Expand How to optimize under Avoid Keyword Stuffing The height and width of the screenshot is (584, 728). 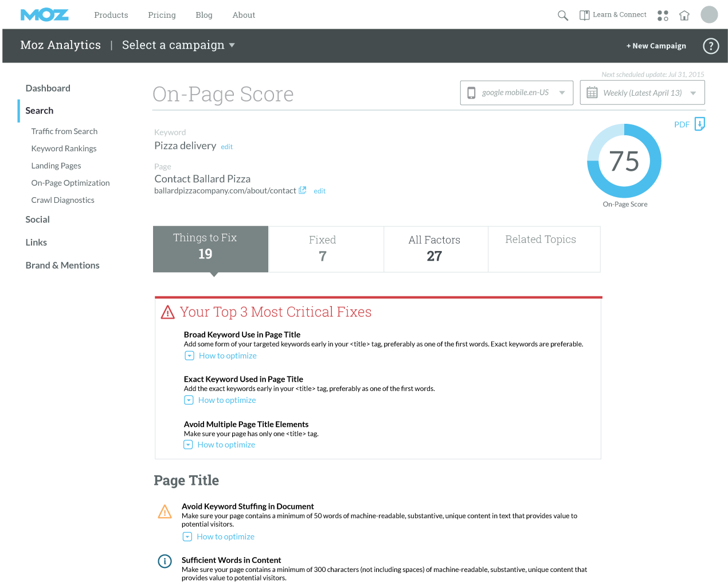tap(218, 537)
